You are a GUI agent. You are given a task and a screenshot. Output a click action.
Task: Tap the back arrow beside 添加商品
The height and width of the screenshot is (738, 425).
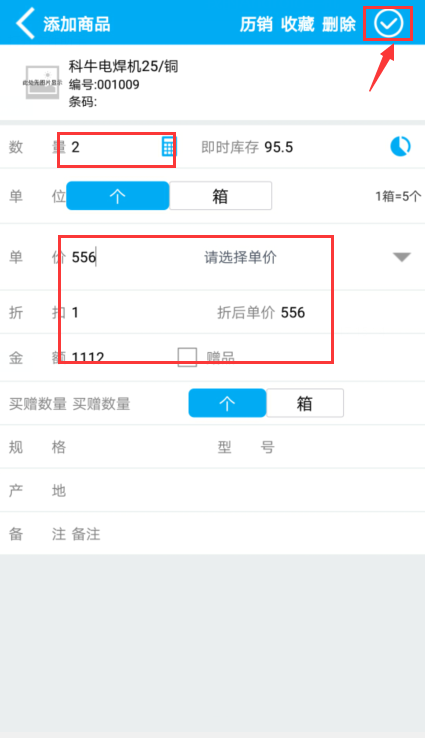pos(25,23)
